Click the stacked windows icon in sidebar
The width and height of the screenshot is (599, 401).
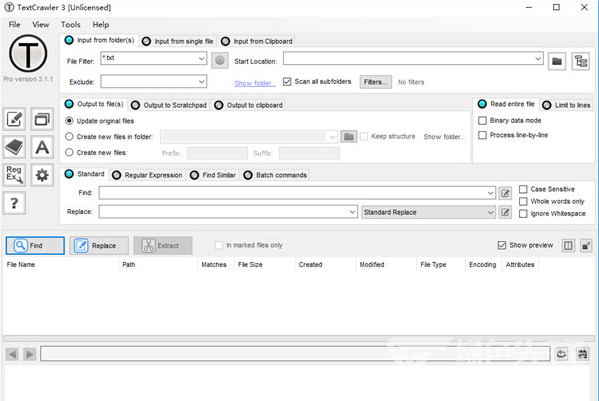[42, 119]
